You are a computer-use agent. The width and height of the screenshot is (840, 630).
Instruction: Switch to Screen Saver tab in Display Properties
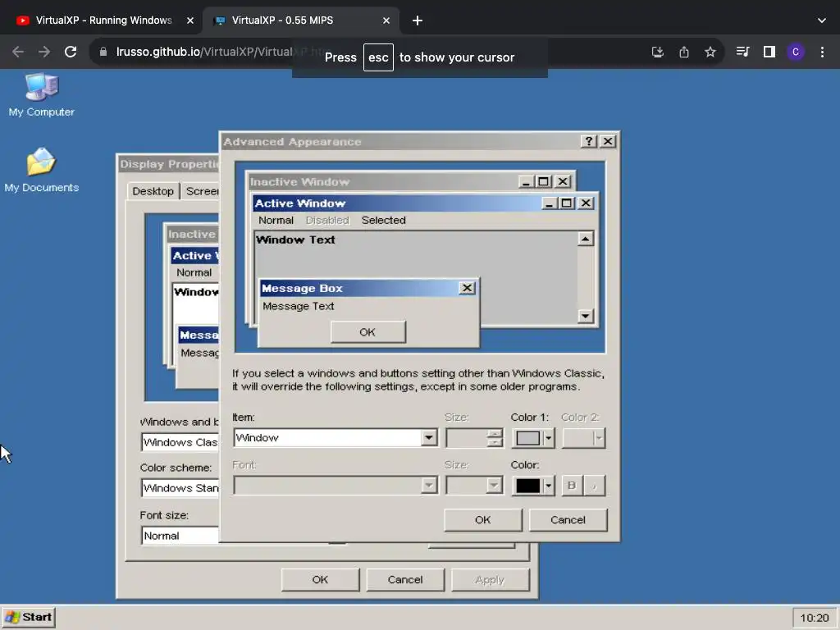[x=201, y=191]
